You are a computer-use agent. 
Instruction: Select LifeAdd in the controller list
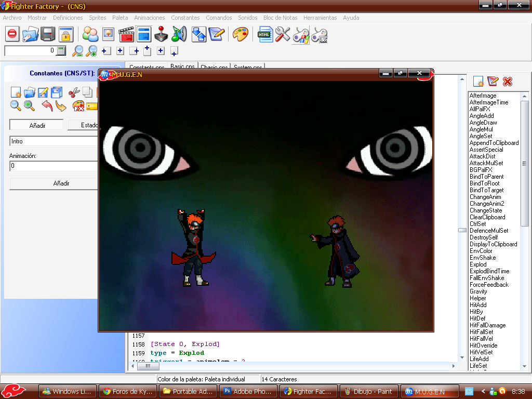click(x=479, y=359)
